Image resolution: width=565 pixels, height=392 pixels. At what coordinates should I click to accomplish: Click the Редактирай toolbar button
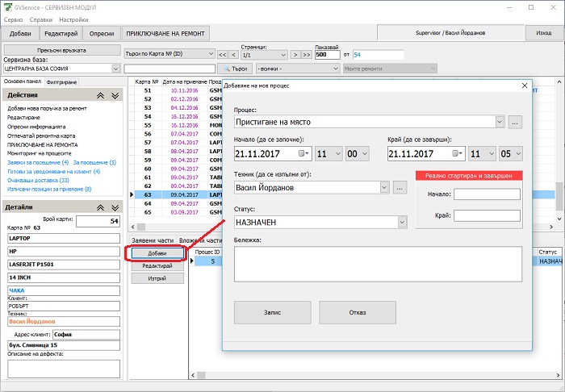61,34
